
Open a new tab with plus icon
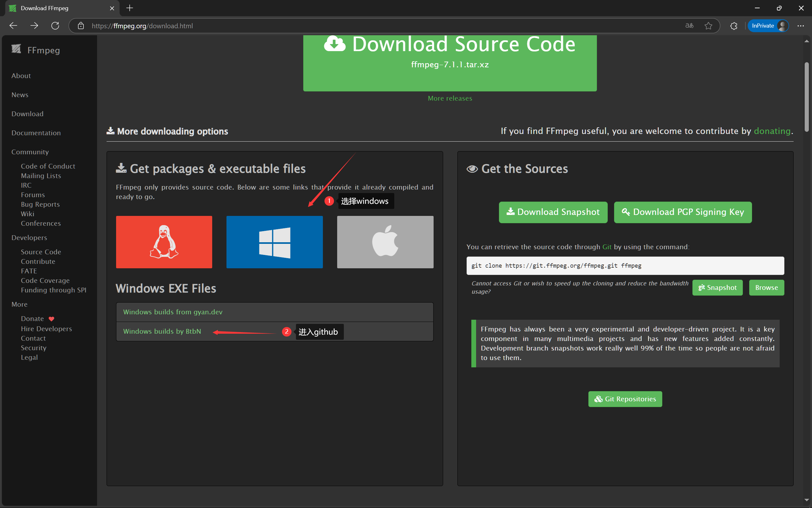(x=130, y=8)
